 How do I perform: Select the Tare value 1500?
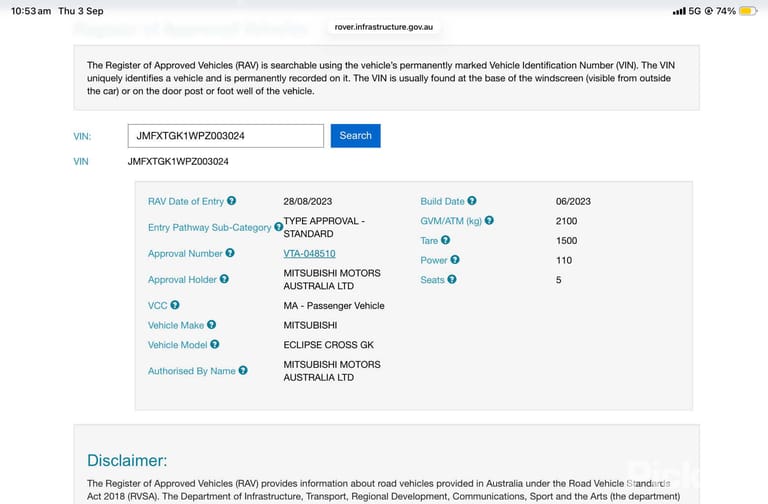(566, 240)
